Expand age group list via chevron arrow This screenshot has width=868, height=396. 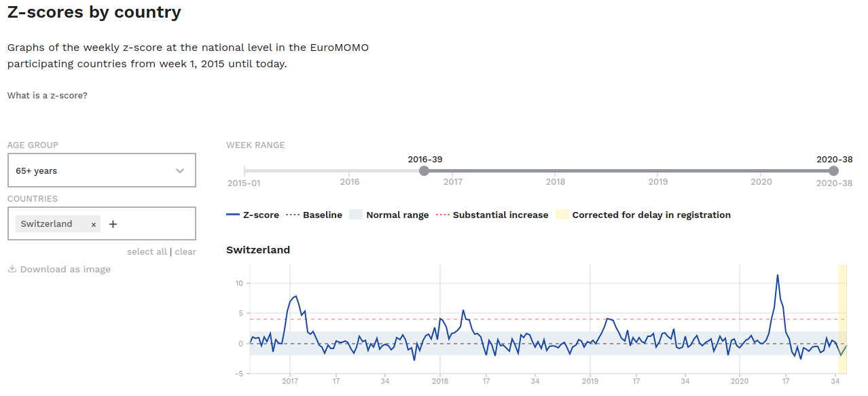click(180, 170)
